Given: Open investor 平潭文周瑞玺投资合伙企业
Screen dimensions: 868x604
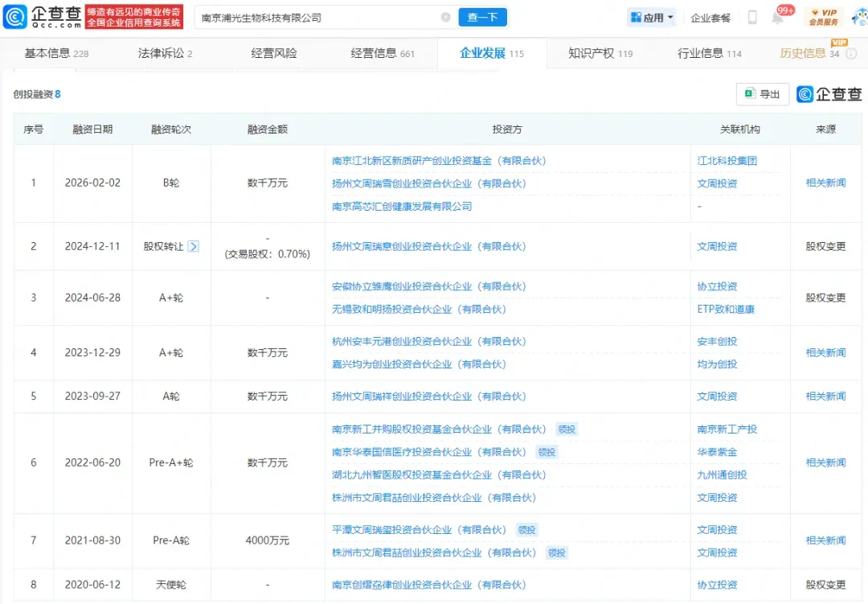Looking at the screenshot, I should click(x=419, y=530).
